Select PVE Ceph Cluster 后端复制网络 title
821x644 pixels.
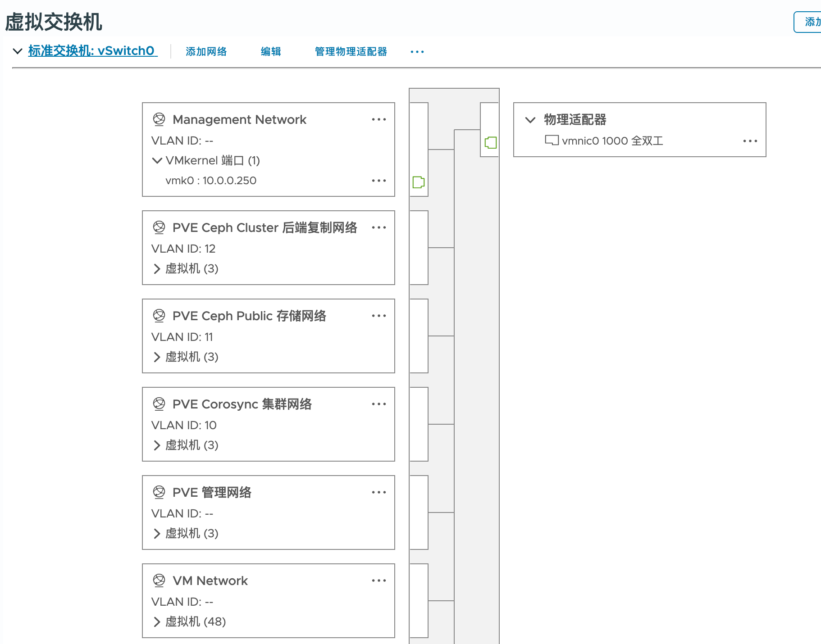click(x=265, y=227)
